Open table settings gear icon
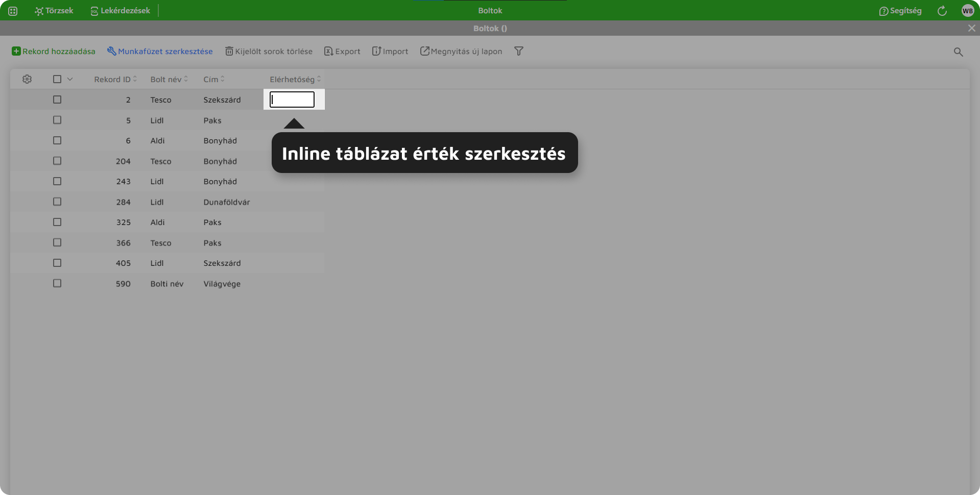This screenshot has width=980, height=495. [27, 79]
